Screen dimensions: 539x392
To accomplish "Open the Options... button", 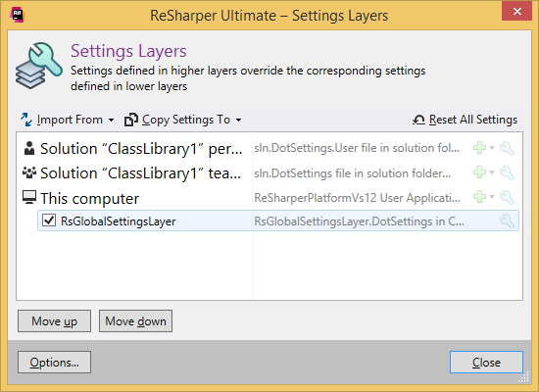I will [54, 362].
